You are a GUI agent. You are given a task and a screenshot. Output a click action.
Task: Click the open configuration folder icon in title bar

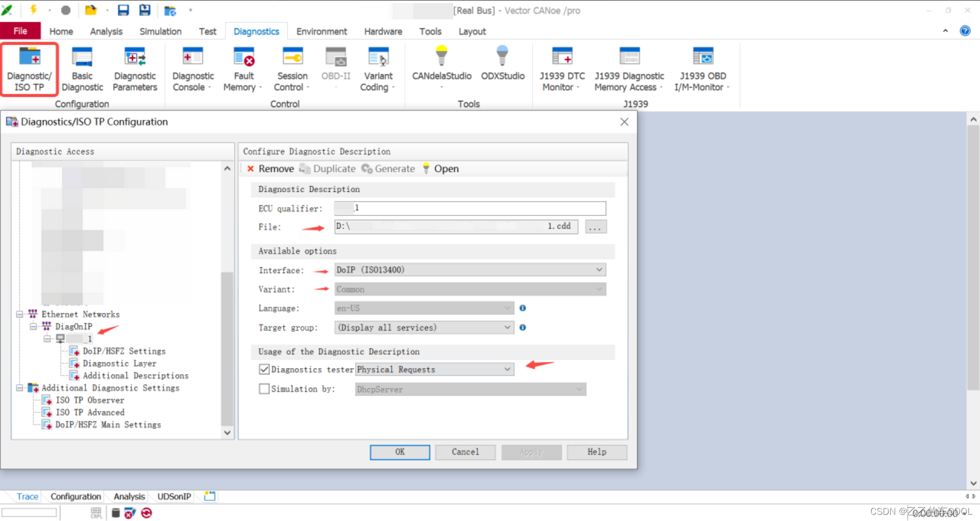click(91, 10)
